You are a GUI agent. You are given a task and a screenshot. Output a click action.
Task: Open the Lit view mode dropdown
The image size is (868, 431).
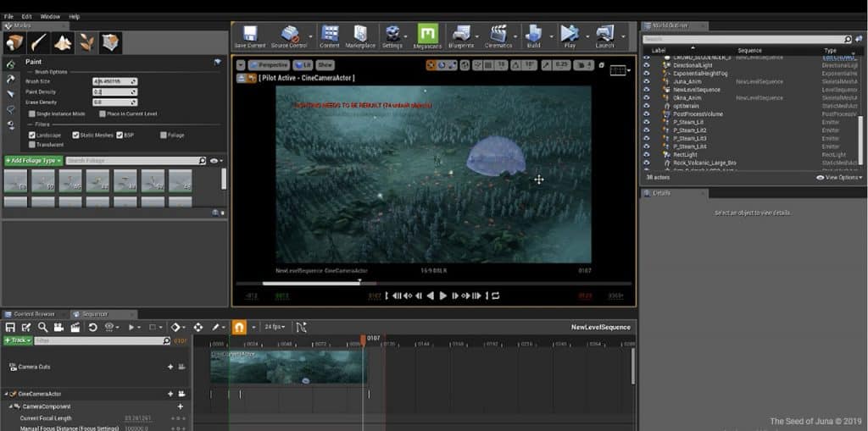coord(303,65)
